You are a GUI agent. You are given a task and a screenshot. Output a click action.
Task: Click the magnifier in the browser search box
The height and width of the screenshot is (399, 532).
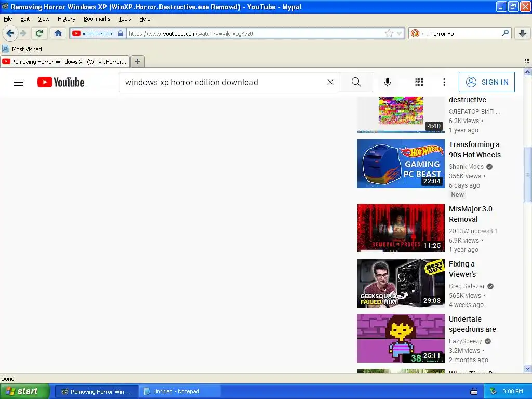(505, 33)
